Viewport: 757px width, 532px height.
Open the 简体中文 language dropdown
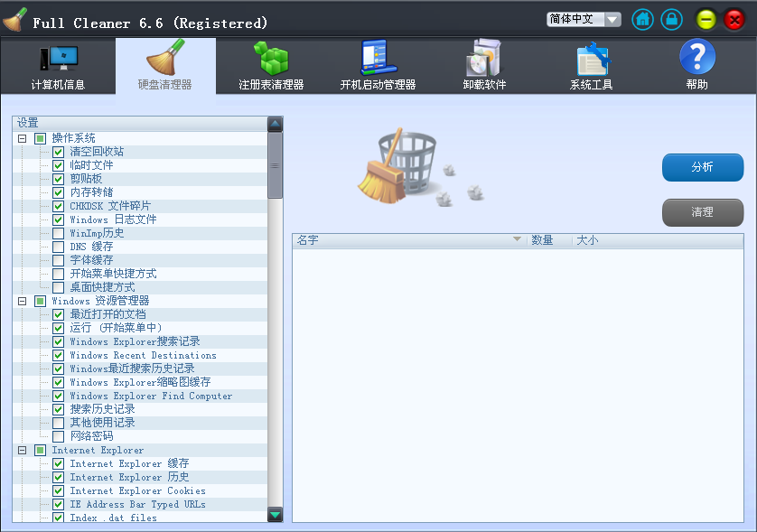[584, 19]
